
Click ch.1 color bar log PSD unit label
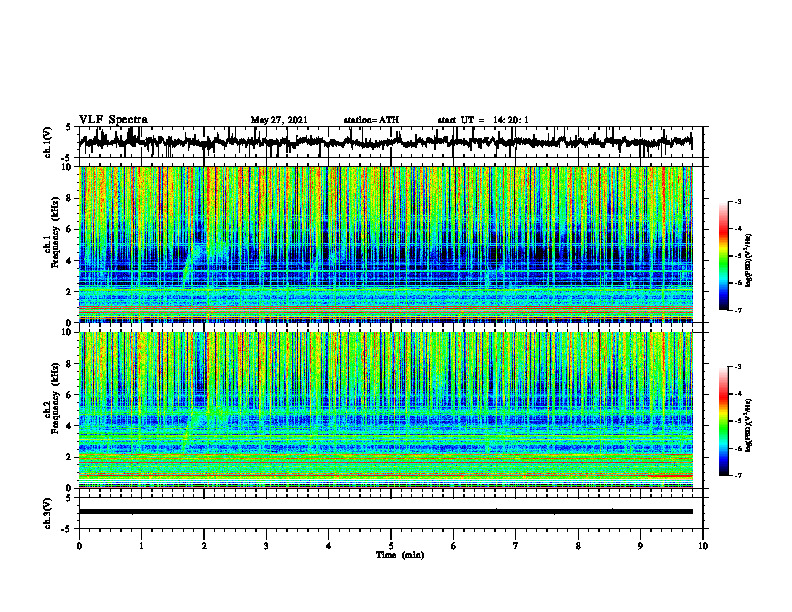(x=749, y=260)
